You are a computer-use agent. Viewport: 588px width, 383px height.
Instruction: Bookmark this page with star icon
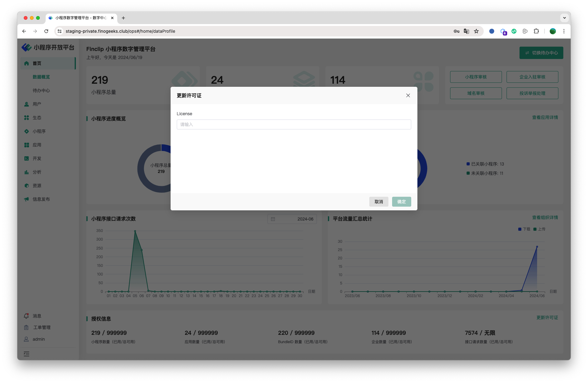pos(476,31)
